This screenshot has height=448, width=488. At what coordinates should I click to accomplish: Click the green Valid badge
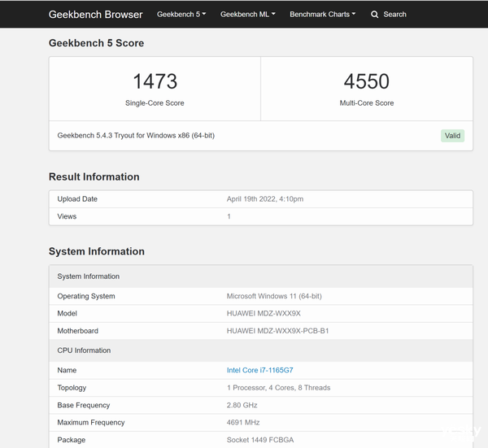(452, 136)
